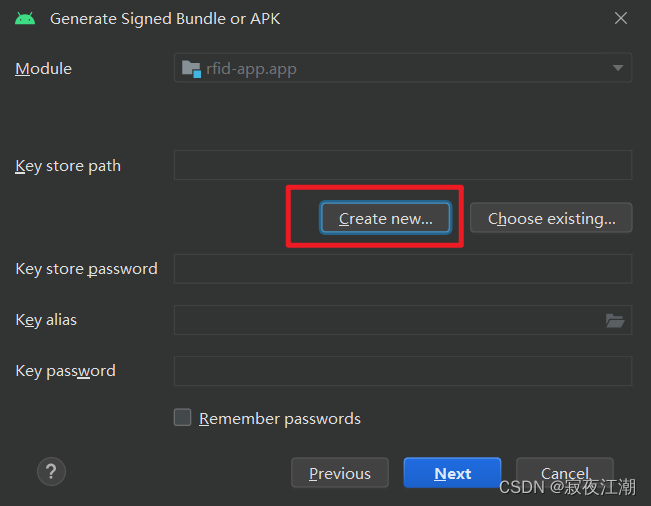651x506 pixels.
Task: Click the Create new... keystore button
Action: coord(385,218)
